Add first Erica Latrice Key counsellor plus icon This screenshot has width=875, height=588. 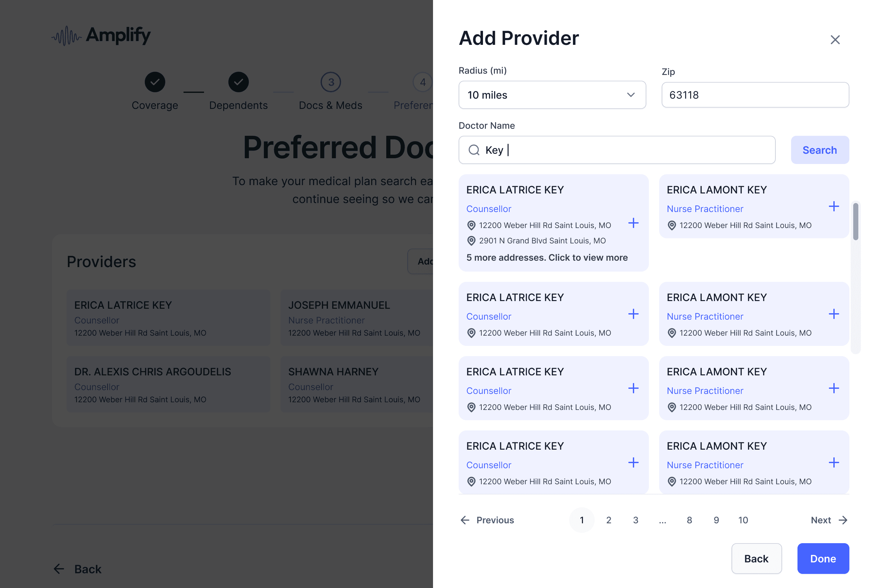[x=633, y=223]
